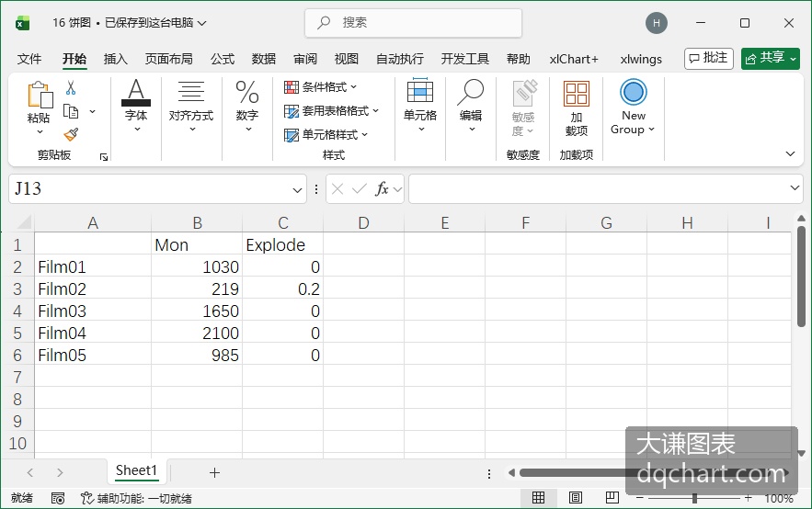Click the vertical scrollbar thumb
Viewport: 812px width, 509px height.
tap(801, 277)
